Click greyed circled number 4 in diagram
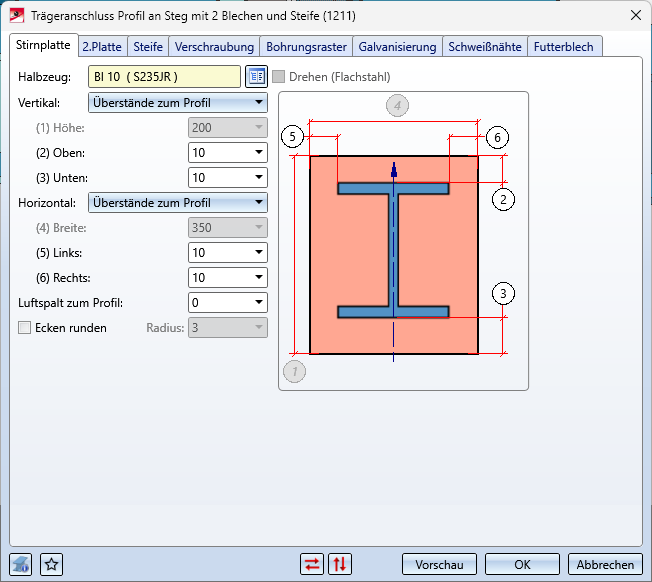This screenshot has width=652, height=582. [x=398, y=106]
